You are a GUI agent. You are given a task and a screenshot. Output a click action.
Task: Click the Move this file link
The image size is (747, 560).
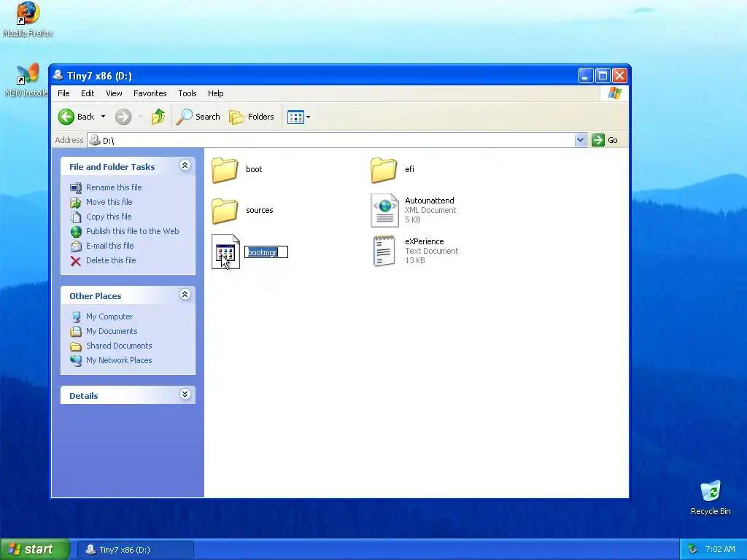[x=109, y=202]
